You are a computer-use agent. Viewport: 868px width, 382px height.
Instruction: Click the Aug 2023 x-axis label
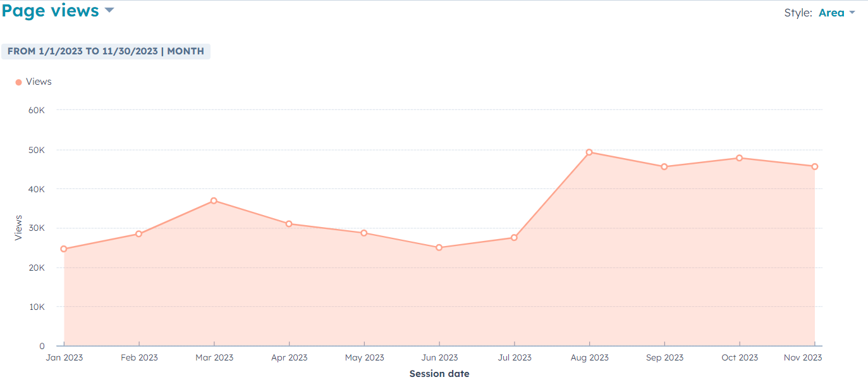pyautogui.click(x=589, y=358)
